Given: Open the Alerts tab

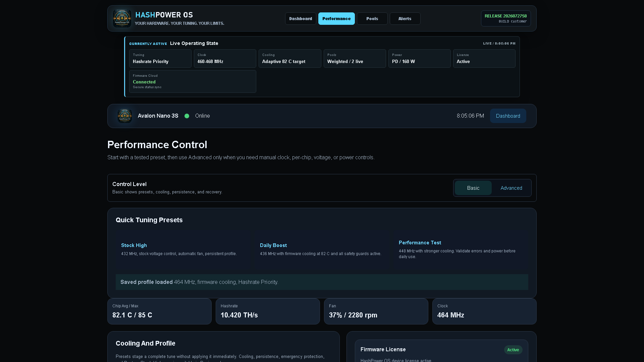Looking at the screenshot, I should [405, 19].
